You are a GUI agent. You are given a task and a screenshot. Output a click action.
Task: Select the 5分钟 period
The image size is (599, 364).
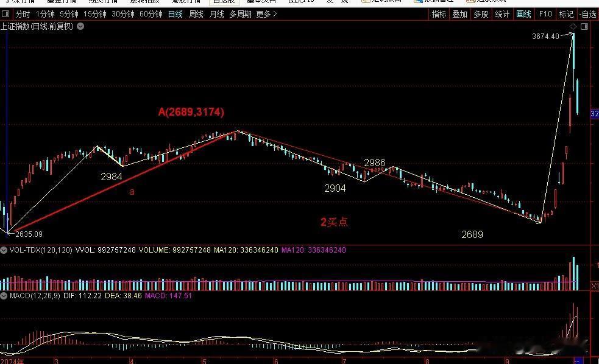69,14
